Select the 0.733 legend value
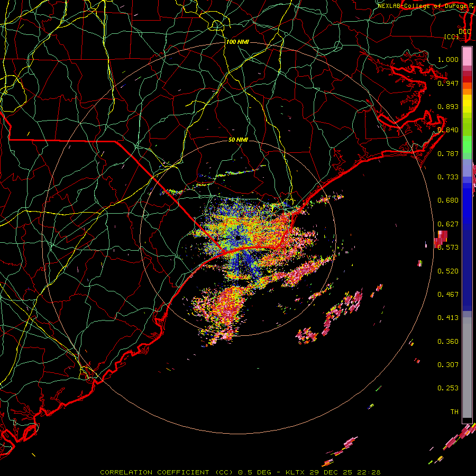Image resolution: width=476 pixels, height=476 pixels. (448, 177)
